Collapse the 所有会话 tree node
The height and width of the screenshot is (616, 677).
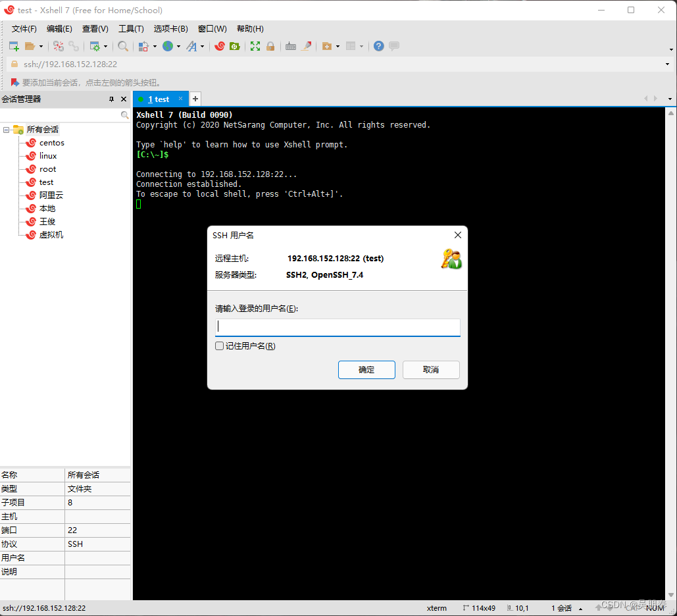tap(6, 130)
